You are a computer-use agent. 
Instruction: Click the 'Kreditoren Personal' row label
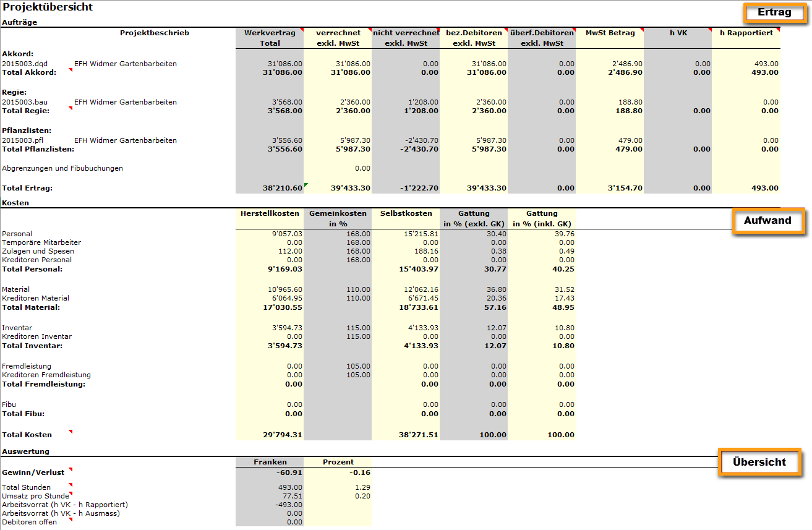click(x=36, y=260)
